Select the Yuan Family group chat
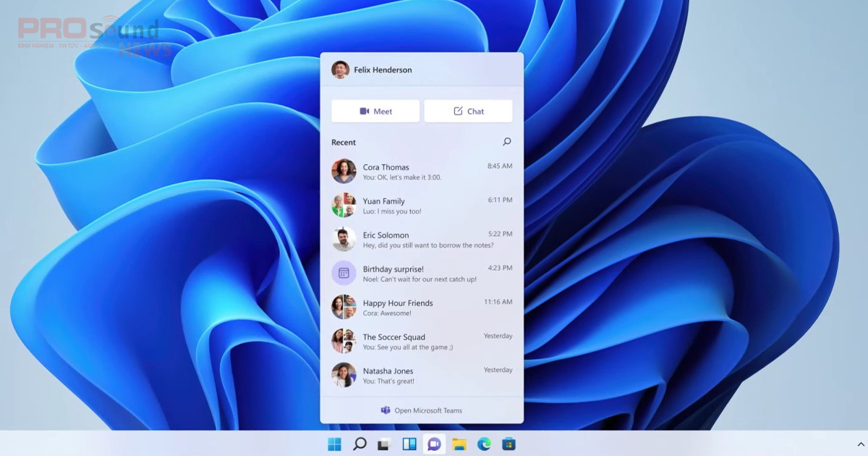Screen dimensions: 868x456 point(422,206)
